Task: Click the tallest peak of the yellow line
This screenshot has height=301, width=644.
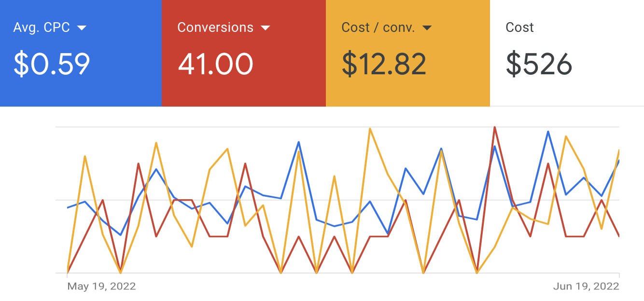Action: coord(370,129)
